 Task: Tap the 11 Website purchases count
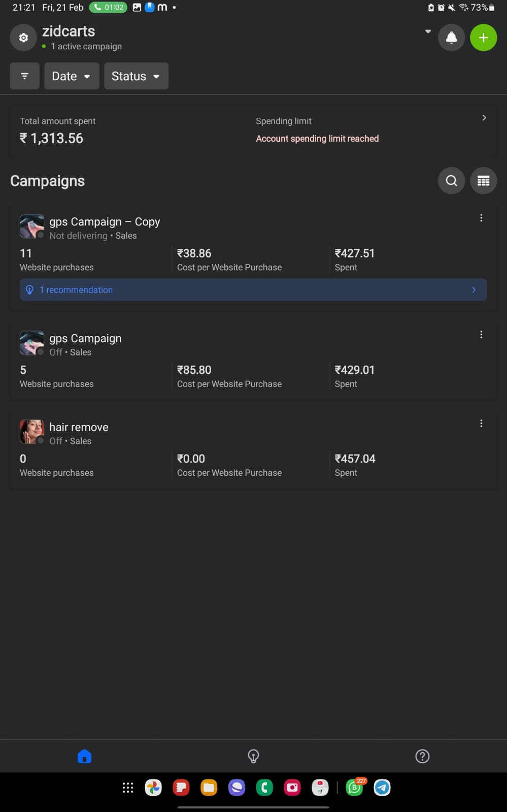coord(26,253)
